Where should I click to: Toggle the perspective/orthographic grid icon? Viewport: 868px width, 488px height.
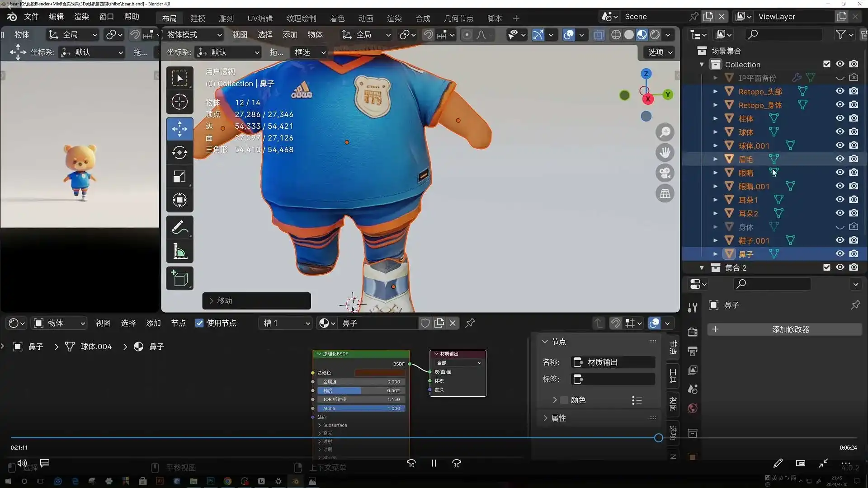[665, 194]
